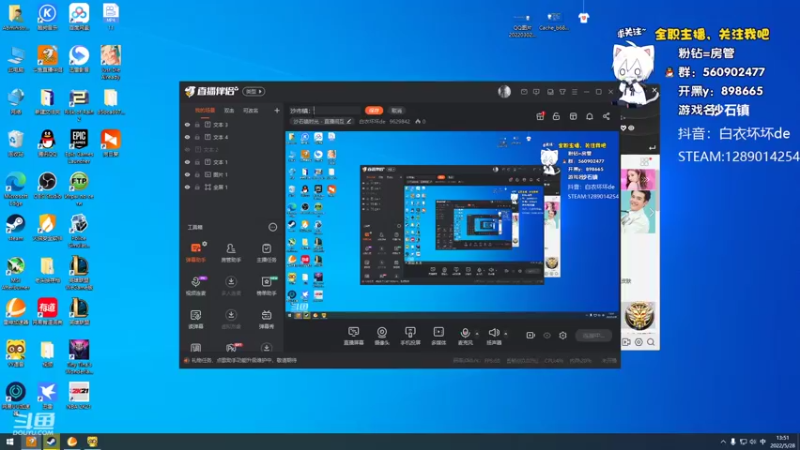The width and height of the screenshot is (800, 450).
Task: Open OBS Studio desktop shortcut
Action: point(47,185)
